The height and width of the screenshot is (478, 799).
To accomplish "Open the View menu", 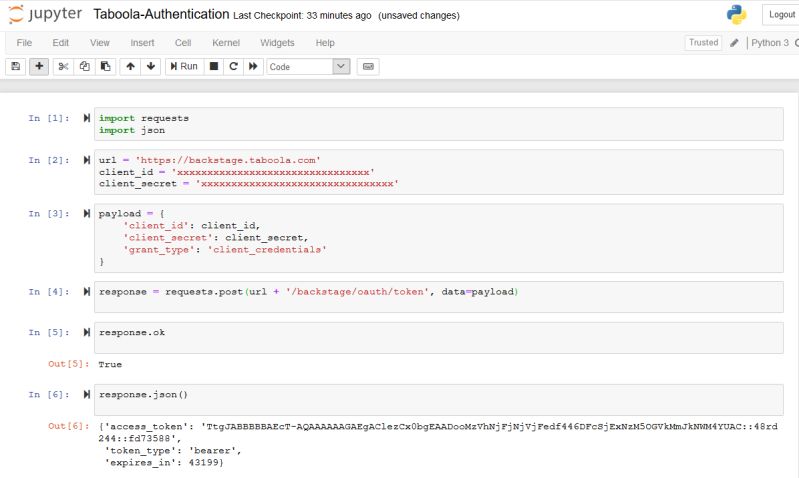I will (99, 43).
